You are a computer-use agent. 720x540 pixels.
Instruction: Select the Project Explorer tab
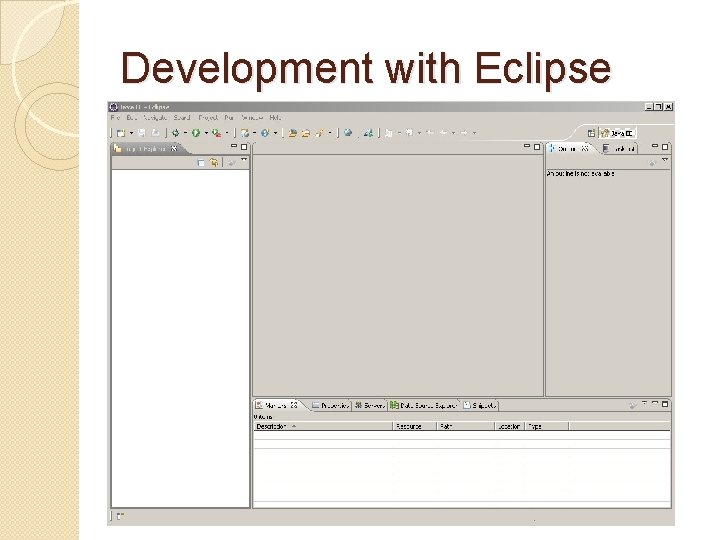coord(146,149)
